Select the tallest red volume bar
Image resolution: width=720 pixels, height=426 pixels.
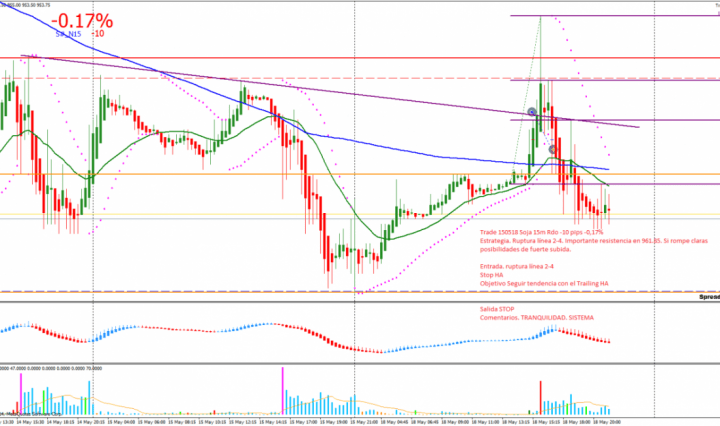(539, 394)
